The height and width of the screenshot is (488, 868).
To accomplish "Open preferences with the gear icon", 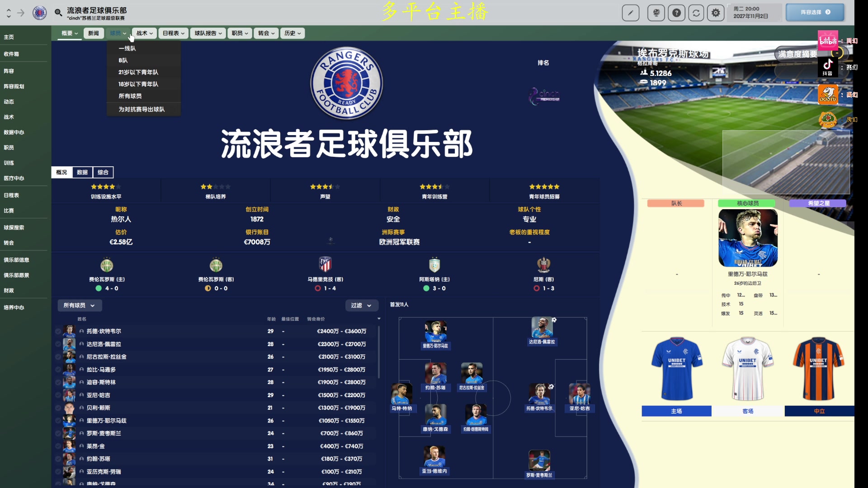I will click(716, 13).
